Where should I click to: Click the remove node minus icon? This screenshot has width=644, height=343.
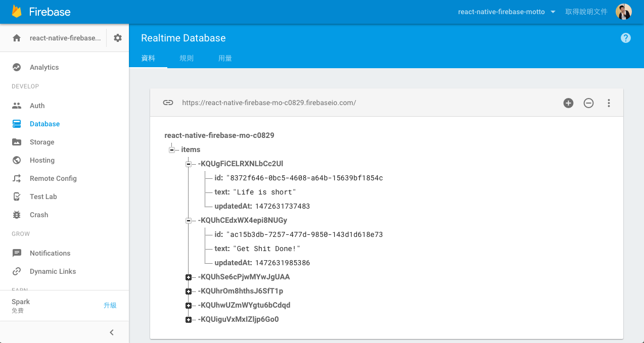(588, 103)
